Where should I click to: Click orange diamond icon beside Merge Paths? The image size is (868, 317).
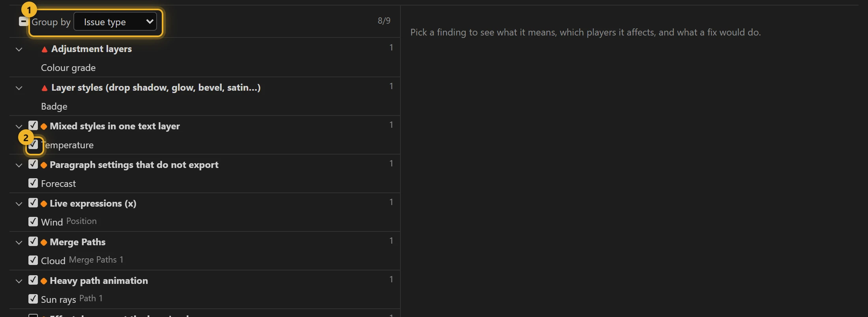(44, 242)
